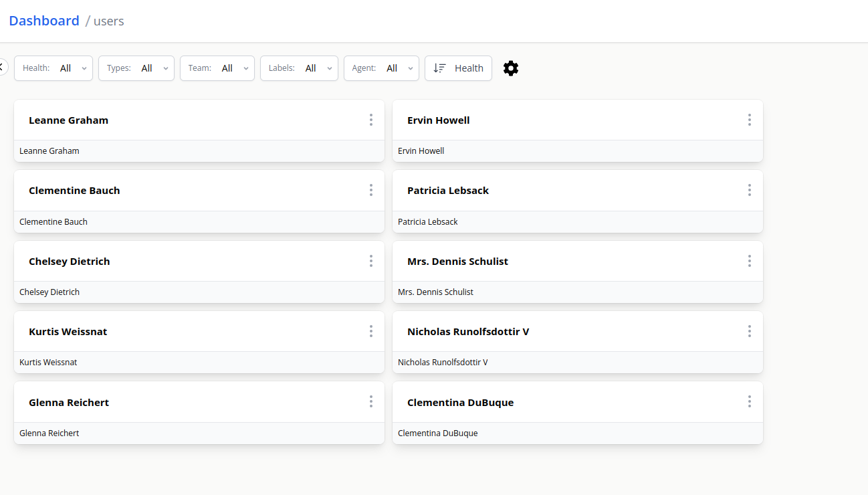This screenshot has width=868, height=495.
Task: Select the Nicholas Runolfsdottir V card title
Action: [468, 332]
